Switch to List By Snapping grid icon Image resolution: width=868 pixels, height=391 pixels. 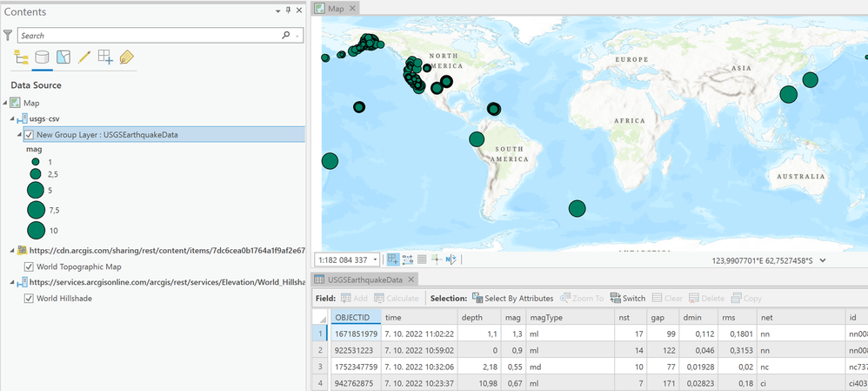pos(105,57)
